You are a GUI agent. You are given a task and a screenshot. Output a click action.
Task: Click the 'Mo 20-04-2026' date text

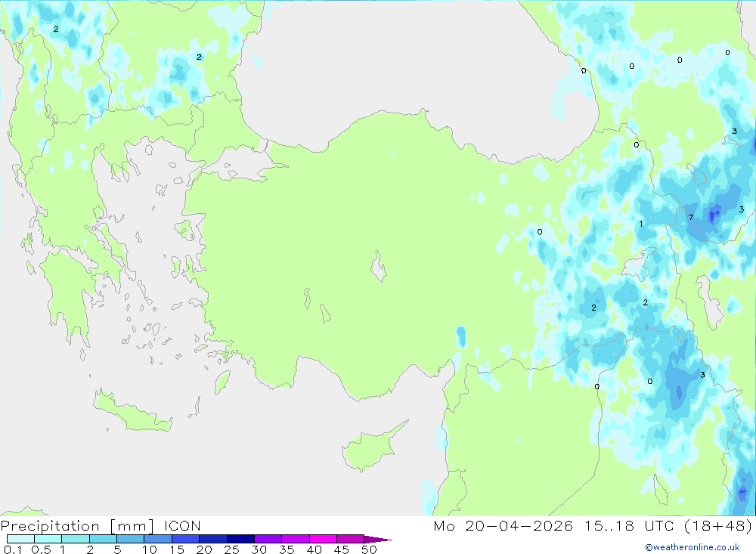tap(503, 525)
